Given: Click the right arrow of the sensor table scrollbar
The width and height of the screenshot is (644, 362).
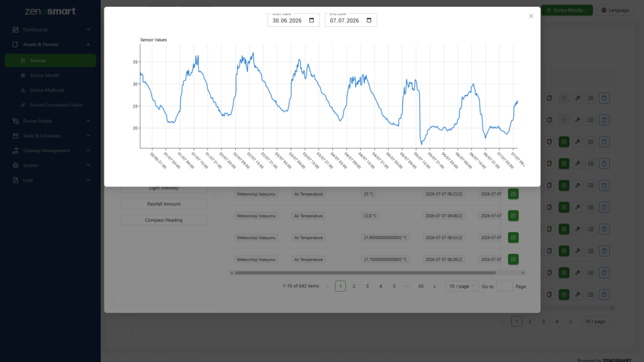Looking at the screenshot, I should point(523,273).
